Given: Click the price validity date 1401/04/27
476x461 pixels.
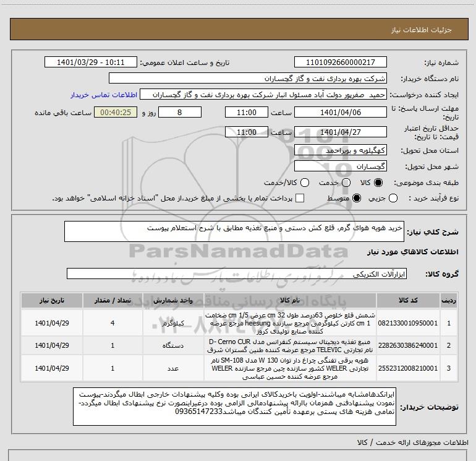Looking at the screenshot, I should (x=340, y=132).
